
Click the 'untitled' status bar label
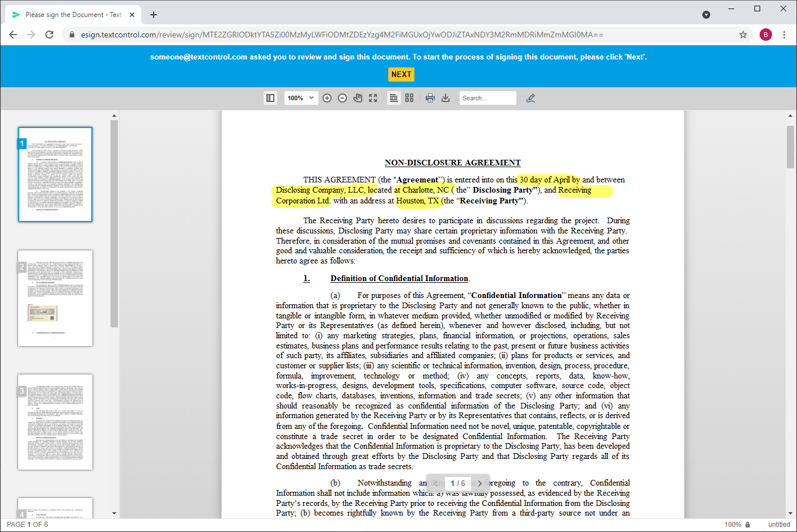coord(779,525)
